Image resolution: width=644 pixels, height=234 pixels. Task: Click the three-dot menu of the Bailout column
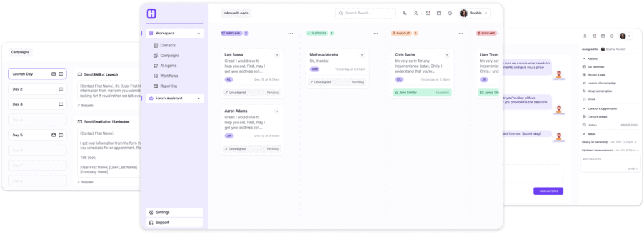(461, 33)
